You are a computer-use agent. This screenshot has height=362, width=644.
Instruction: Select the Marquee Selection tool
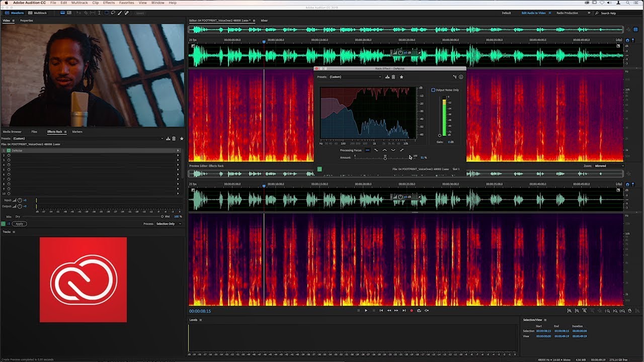106,13
